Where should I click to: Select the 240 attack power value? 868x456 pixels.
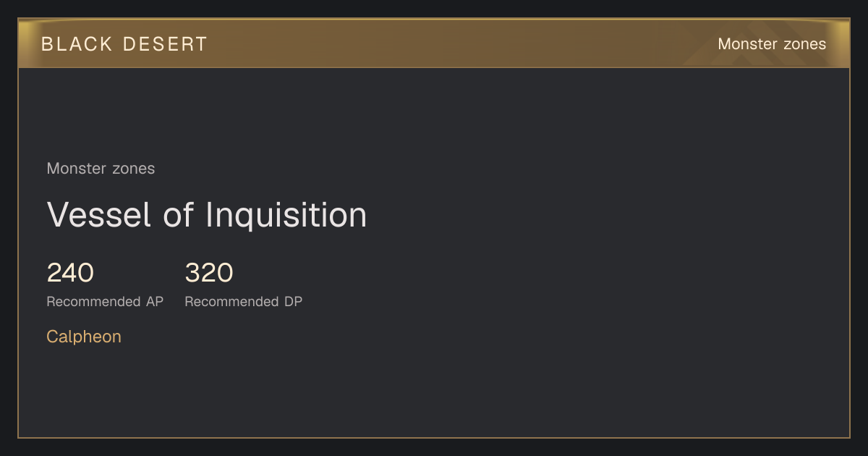(70, 273)
